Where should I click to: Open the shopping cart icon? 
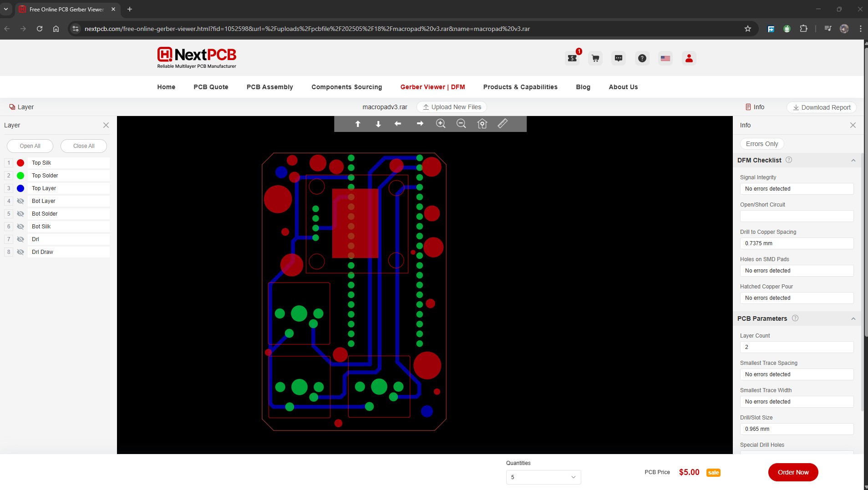595,58
